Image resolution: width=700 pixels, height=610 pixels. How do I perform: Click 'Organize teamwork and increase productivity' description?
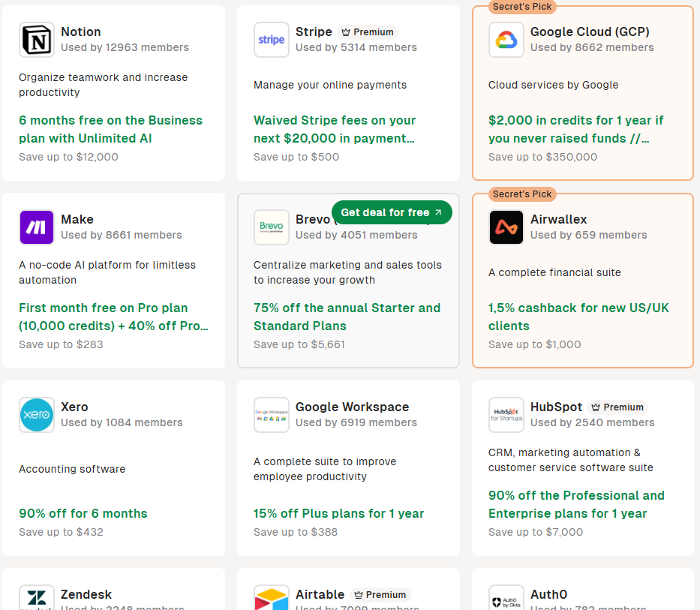click(103, 85)
